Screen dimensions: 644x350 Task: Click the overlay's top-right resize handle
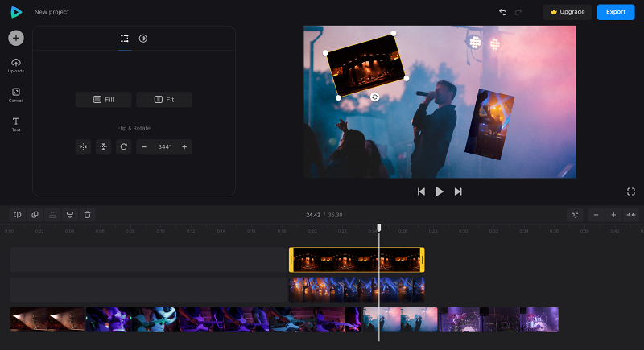coord(394,33)
